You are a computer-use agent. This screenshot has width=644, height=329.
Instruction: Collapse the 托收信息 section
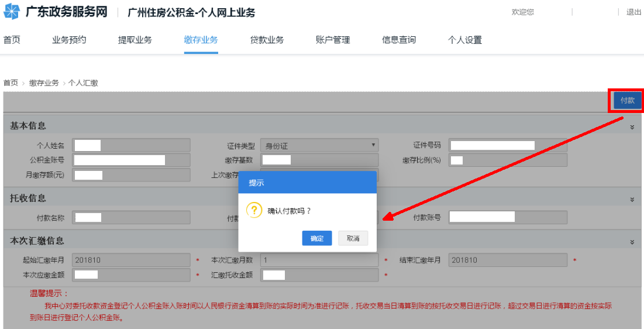tap(632, 199)
